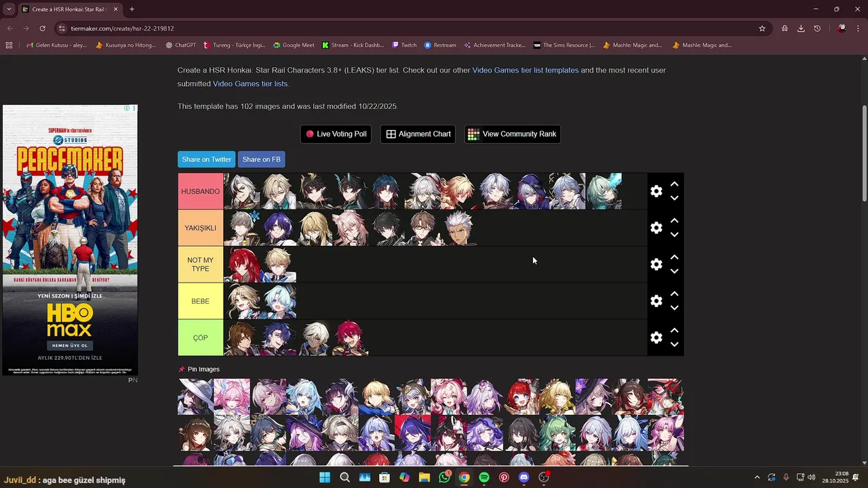This screenshot has width=868, height=488.
Task: Open the tab search dropdown
Action: tap(9, 9)
